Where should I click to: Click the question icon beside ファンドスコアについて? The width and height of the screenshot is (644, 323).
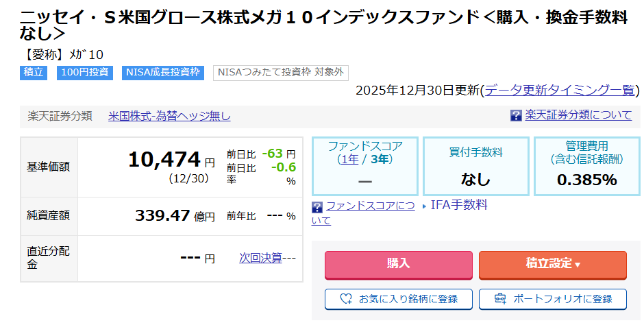coord(317,206)
